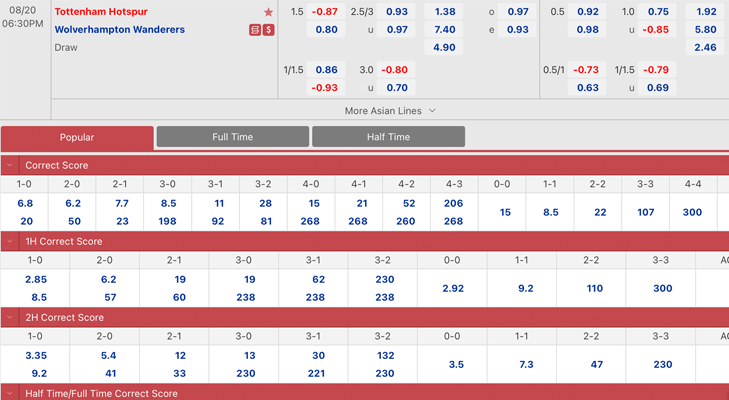
Task: Select over 2.5/3 odds 0.93
Action: click(396, 12)
